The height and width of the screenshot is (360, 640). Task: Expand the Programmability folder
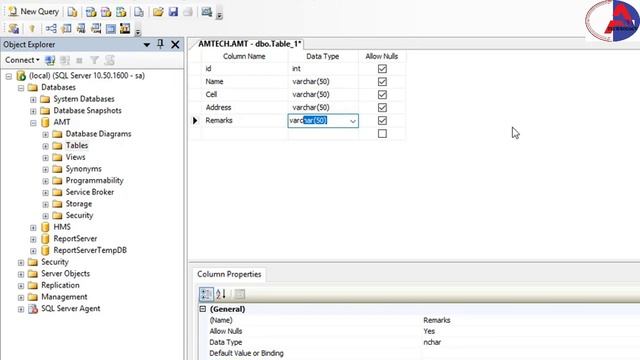(x=45, y=181)
